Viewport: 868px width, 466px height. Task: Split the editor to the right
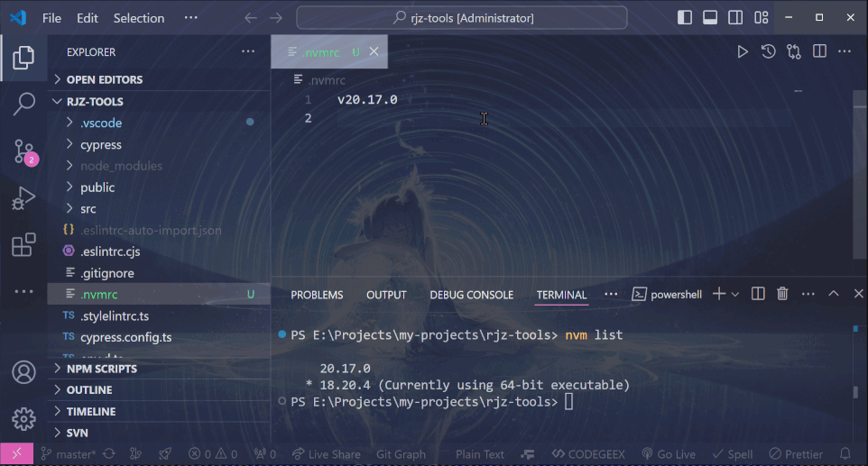(819, 51)
